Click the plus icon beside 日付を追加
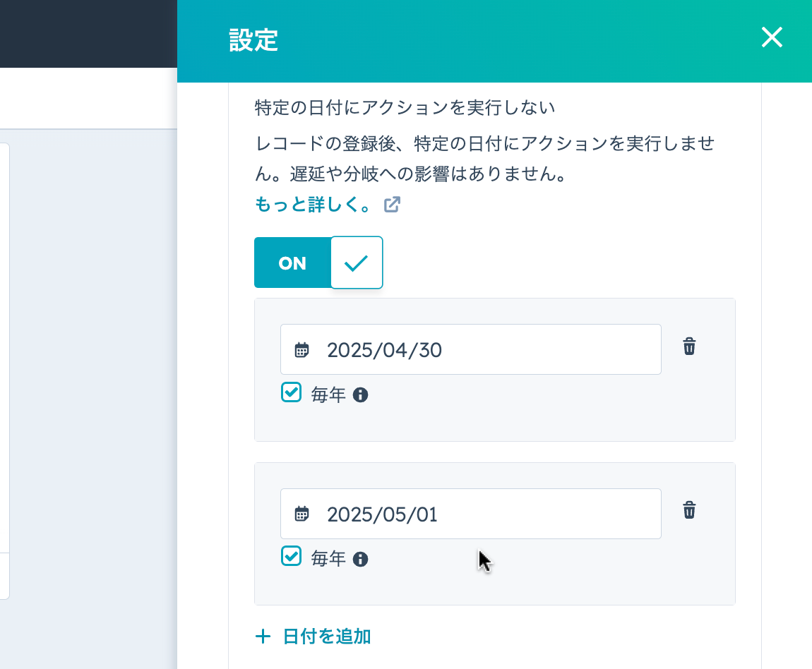812x669 pixels. pyautogui.click(x=263, y=637)
